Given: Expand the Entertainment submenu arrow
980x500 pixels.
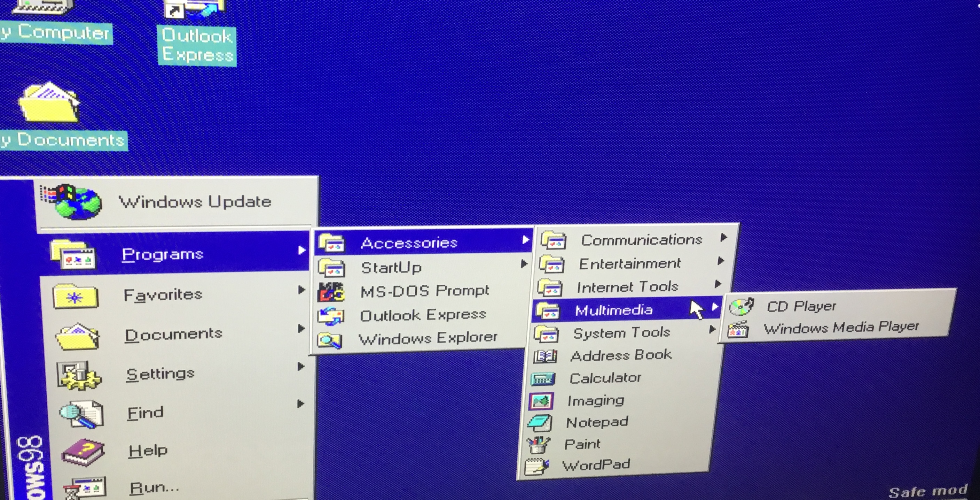Looking at the screenshot, I should coord(720,261).
